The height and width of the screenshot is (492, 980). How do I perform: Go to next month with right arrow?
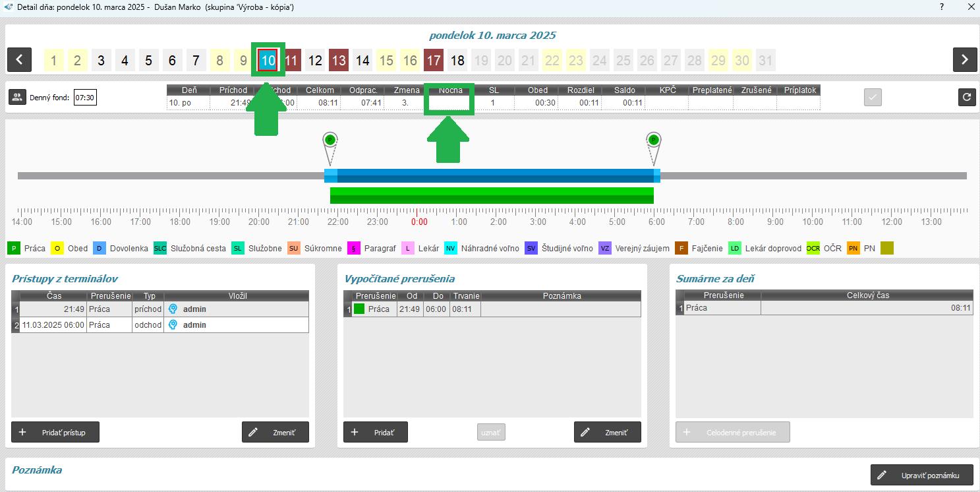[964, 60]
